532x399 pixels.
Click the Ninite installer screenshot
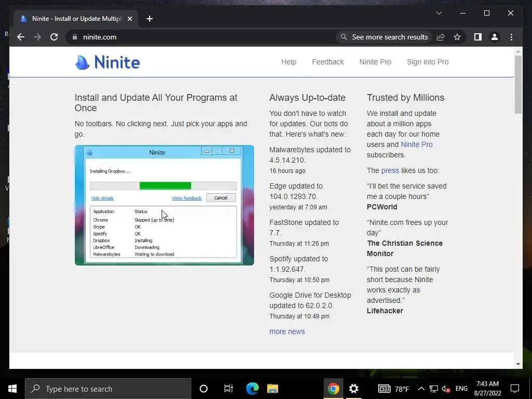click(164, 205)
